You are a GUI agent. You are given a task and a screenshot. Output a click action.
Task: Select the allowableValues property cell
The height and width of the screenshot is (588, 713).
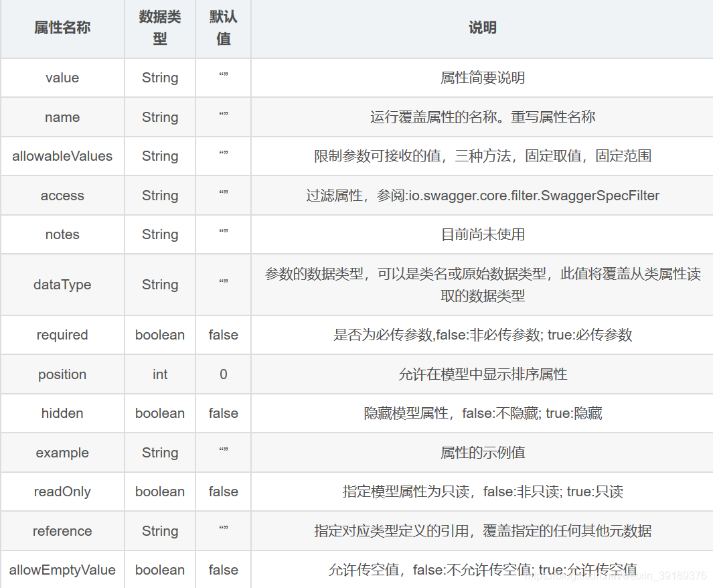[62, 156]
